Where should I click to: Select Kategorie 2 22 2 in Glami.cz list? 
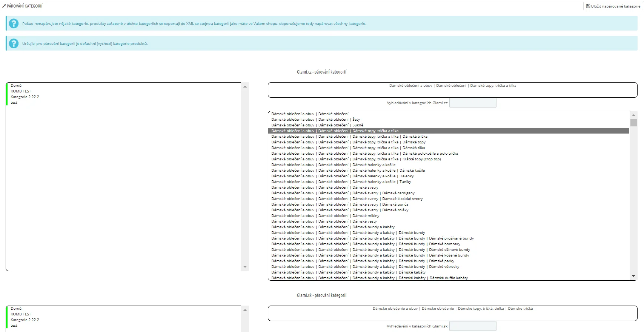[25, 97]
